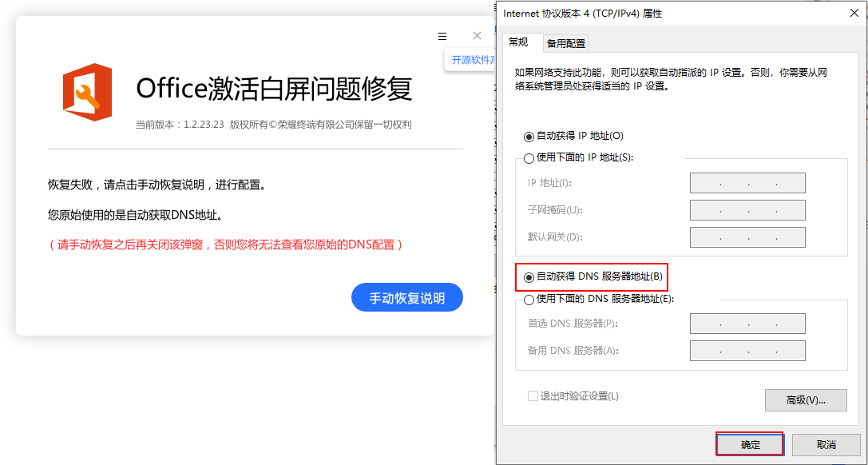Click the 当前版本：1.2.23.23 version text
The width and height of the screenshot is (868, 465).
point(180,125)
